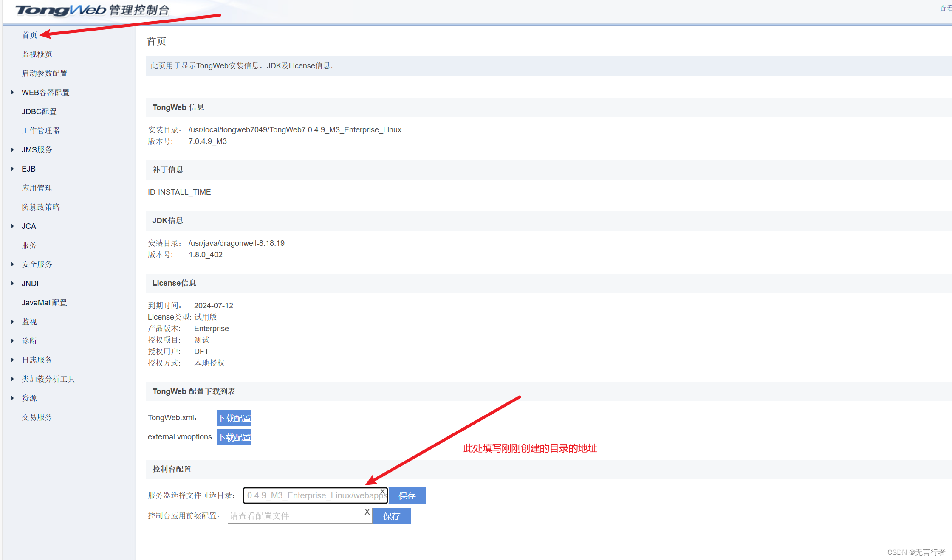
Task: Open JDBC配置 in the sidebar
Action: [x=39, y=111]
